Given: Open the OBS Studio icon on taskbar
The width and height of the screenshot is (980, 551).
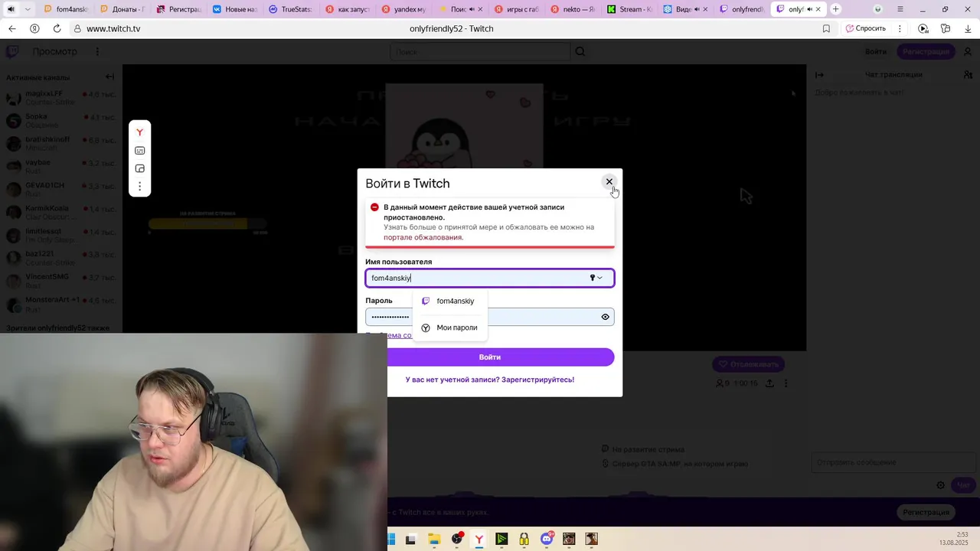Looking at the screenshot, I should coord(457,540).
